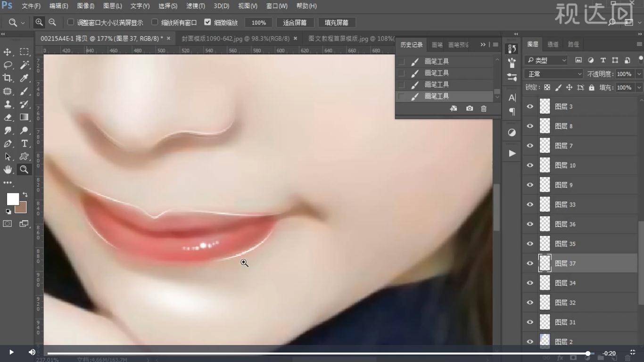Open fill 填充 slider dropdown
This screenshot has width=644, height=362.
[x=639, y=88]
